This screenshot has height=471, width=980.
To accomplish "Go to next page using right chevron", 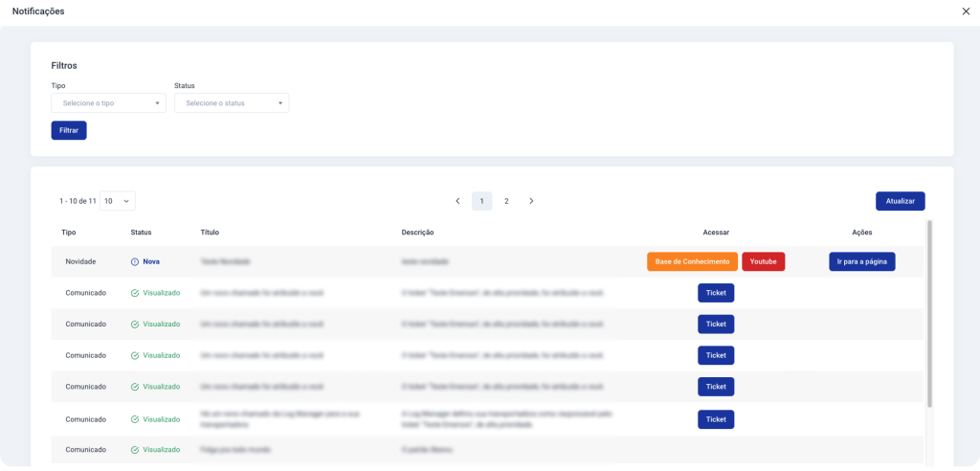I will click(x=531, y=201).
